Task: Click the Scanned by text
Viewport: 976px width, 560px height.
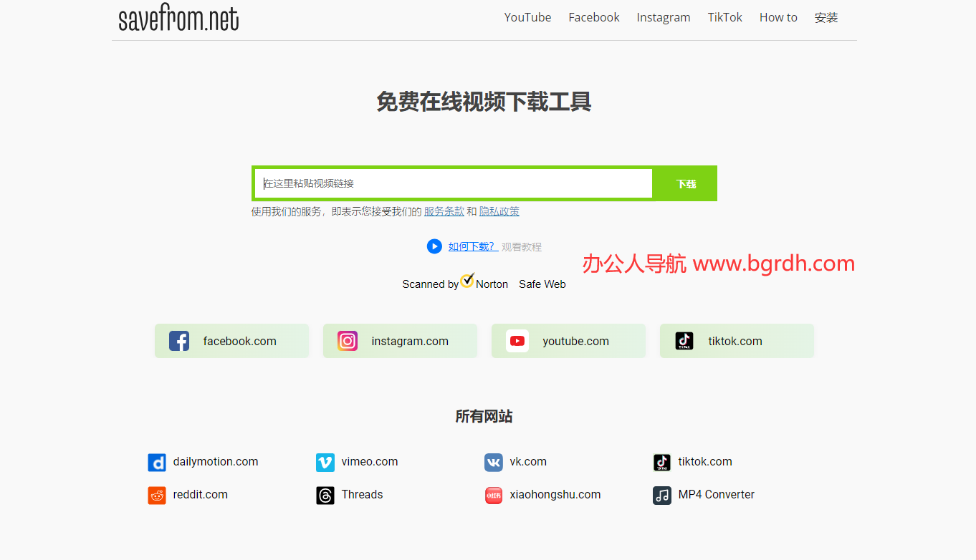Action: click(430, 284)
